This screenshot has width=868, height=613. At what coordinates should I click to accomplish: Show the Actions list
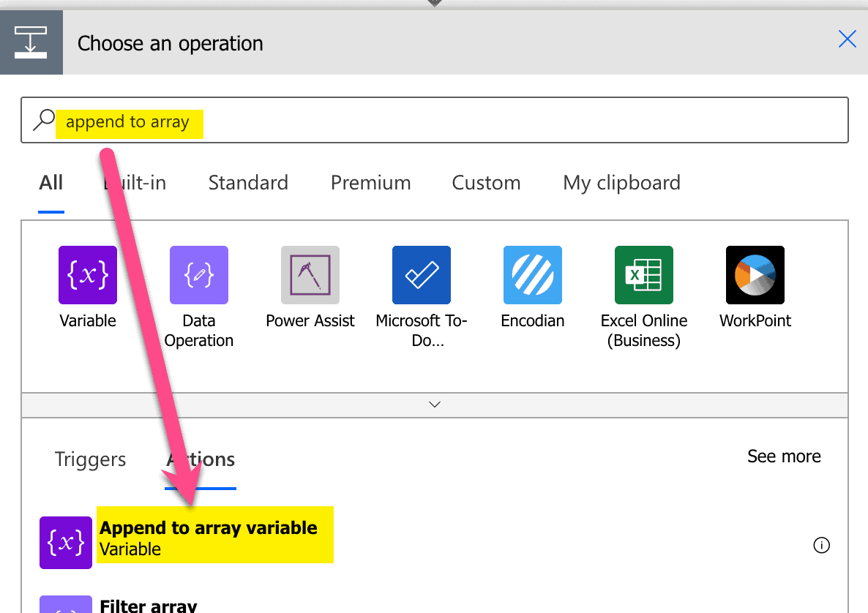pos(200,459)
